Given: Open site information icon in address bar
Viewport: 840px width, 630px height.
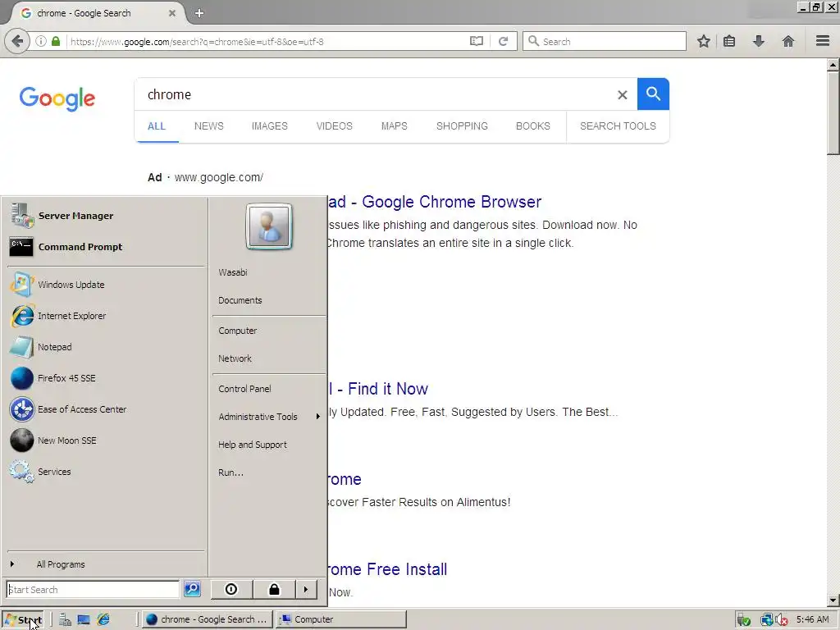Looking at the screenshot, I should [41, 41].
